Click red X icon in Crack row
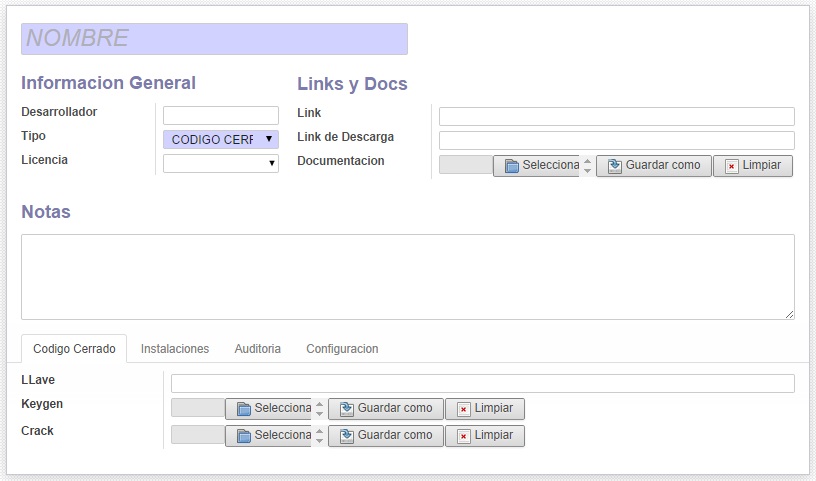This screenshot has width=816, height=481. [x=463, y=436]
